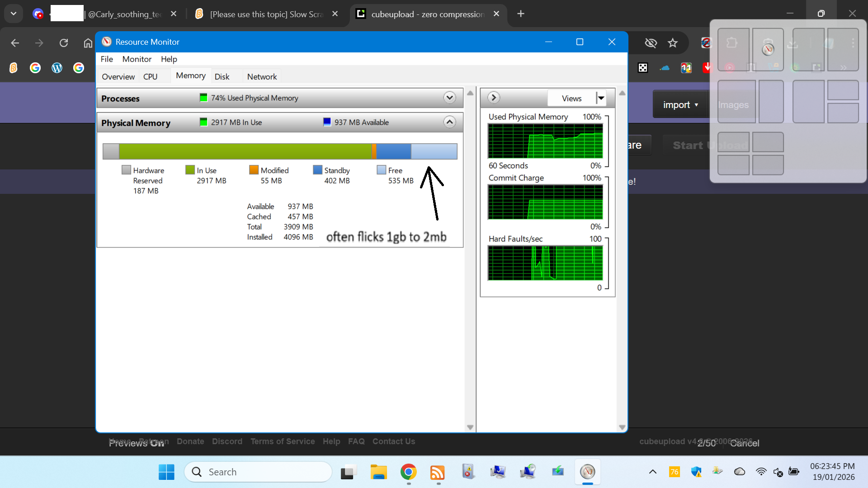Open the Views dropdown arrow
The height and width of the screenshot is (488, 868).
click(x=601, y=98)
